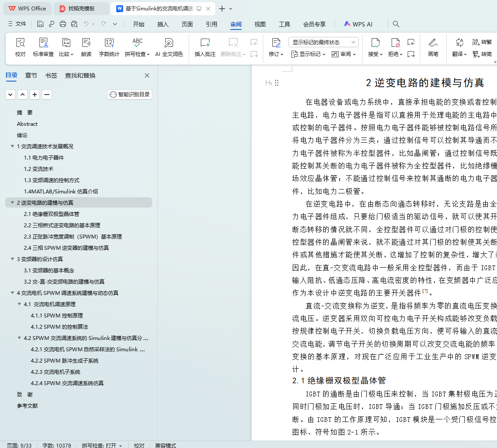The width and height of the screenshot is (497, 448).
Task: Go to 摘 要 in the outline
Action: (25, 113)
